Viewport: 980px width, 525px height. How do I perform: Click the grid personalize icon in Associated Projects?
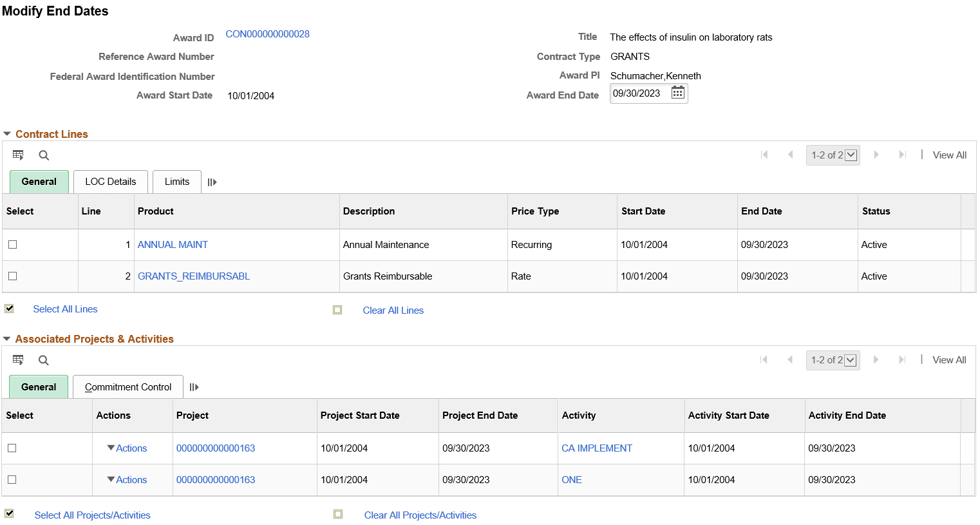point(17,359)
